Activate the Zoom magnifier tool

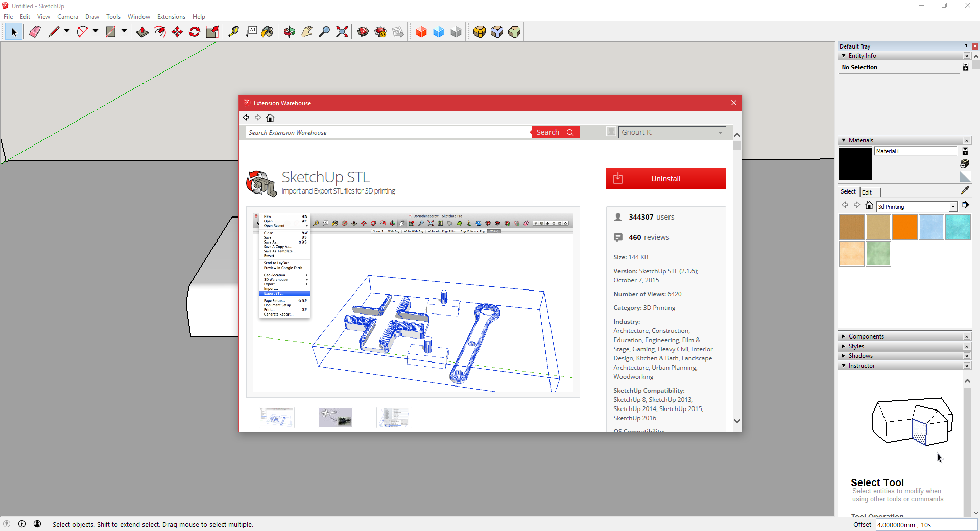pyautogui.click(x=324, y=32)
